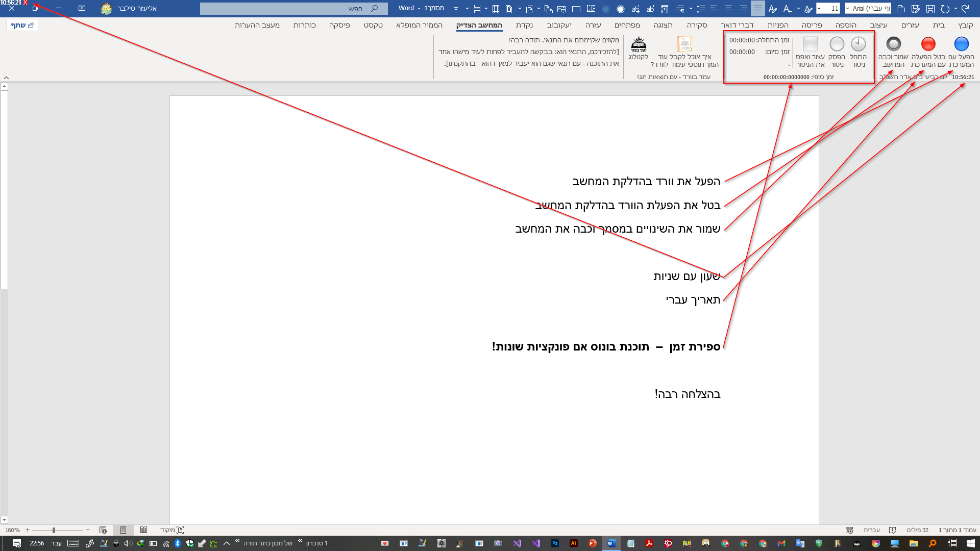Click the blue 'הפעל עם המערכת' button
The height and width of the screenshot is (551, 980).
pyautogui.click(x=961, y=44)
